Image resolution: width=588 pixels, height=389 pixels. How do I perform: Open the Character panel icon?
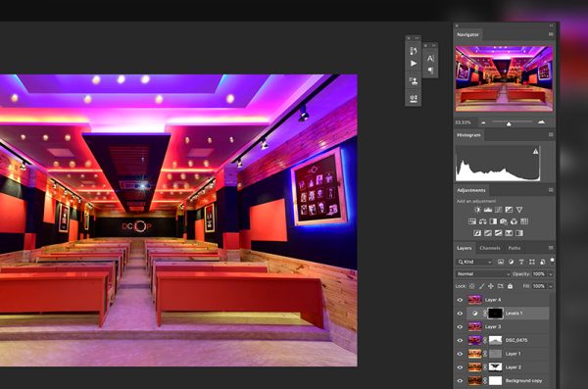click(x=430, y=58)
